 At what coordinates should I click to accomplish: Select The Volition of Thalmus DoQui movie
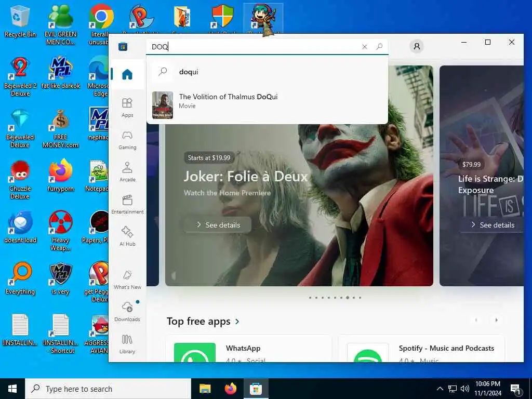click(268, 105)
